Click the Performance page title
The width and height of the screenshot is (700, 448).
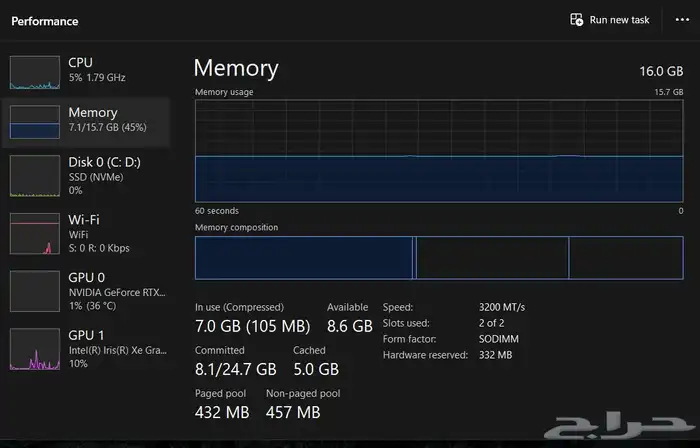(x=45, y=21)
